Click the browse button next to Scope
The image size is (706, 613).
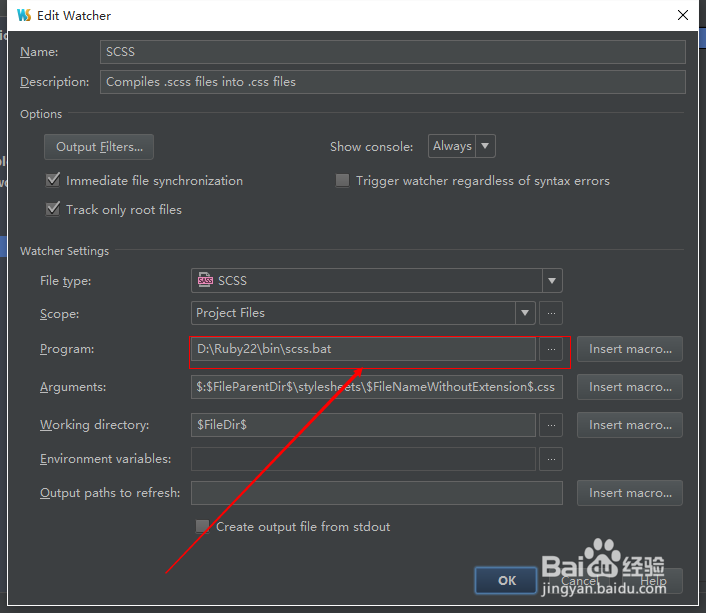[x=551, y=313]
